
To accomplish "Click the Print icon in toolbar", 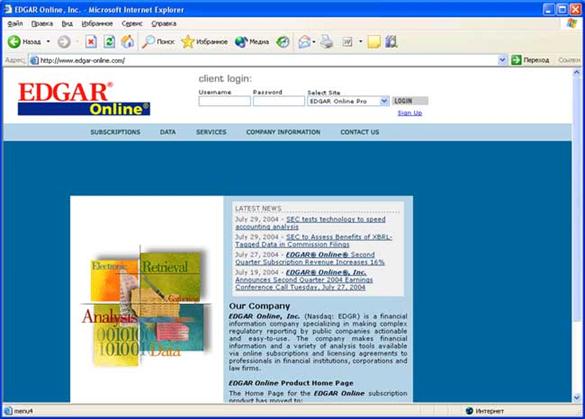I will coord(326,41).
